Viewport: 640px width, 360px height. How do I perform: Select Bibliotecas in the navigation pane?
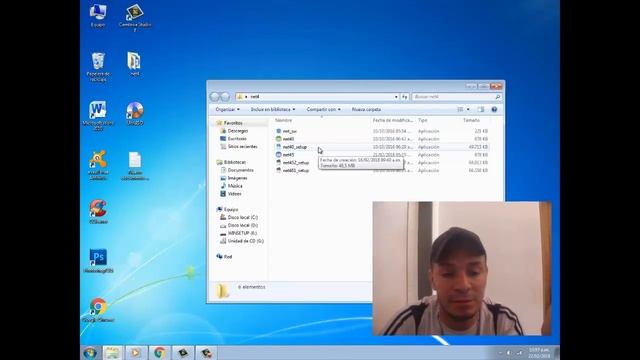[235, 162]
